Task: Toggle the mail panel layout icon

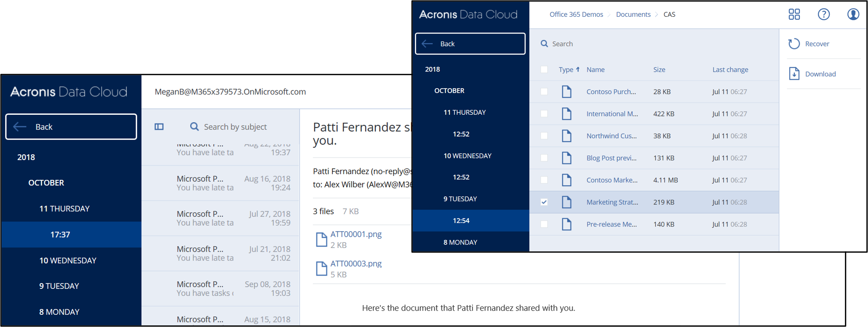Action: click(159, 127)
